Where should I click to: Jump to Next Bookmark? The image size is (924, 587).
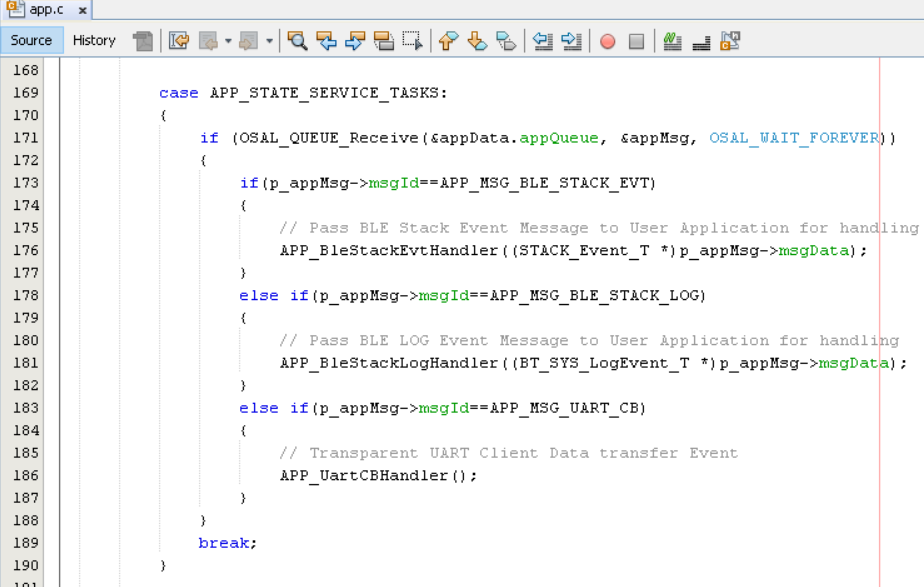pyautogui.click(x=477, y=41)
